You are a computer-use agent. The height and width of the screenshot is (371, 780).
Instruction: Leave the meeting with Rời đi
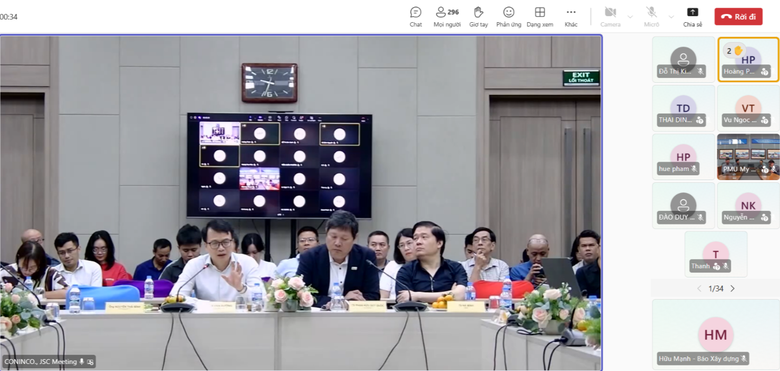pos(738,16)
